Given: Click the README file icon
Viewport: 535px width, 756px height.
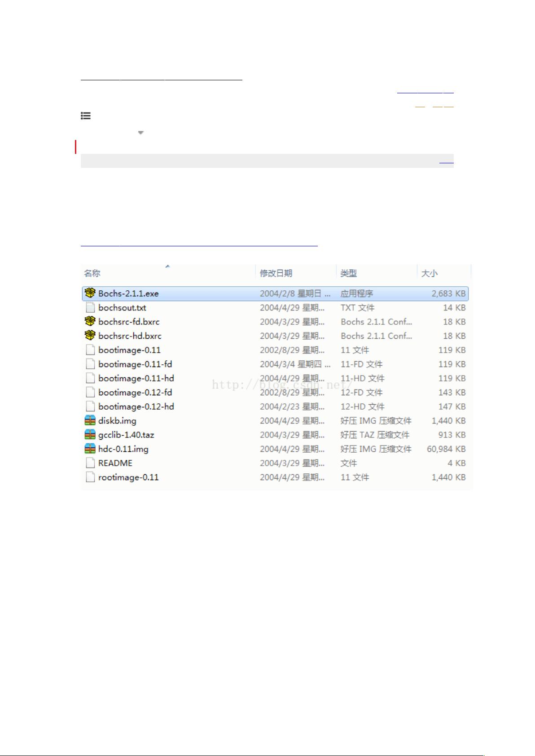Looking at the screenshot, I should (90, 463).
